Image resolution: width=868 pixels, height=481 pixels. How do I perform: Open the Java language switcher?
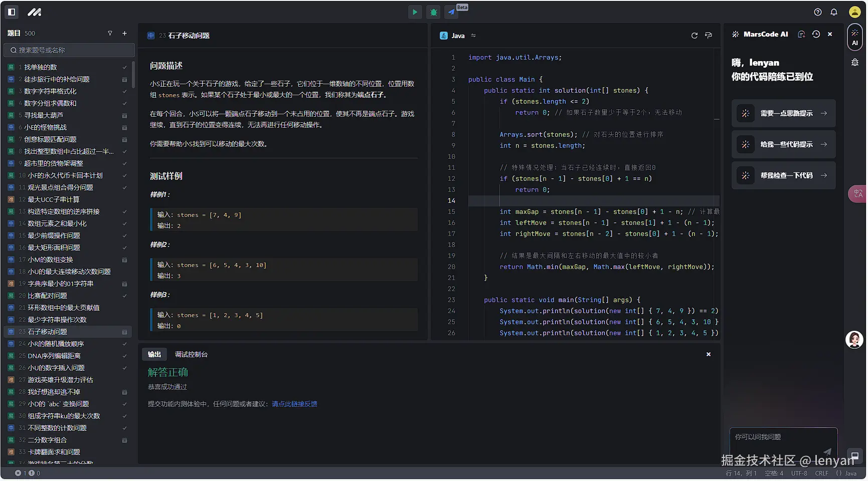458,36
